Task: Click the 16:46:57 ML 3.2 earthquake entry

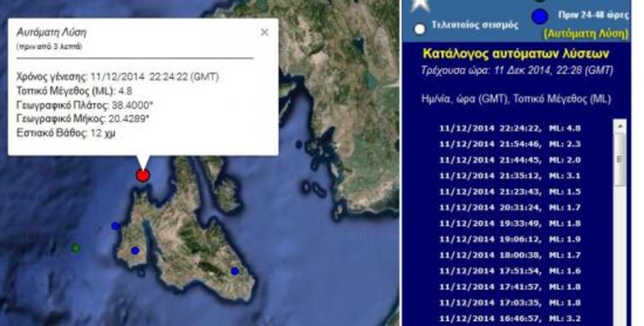Action: [x=510, y=319]
